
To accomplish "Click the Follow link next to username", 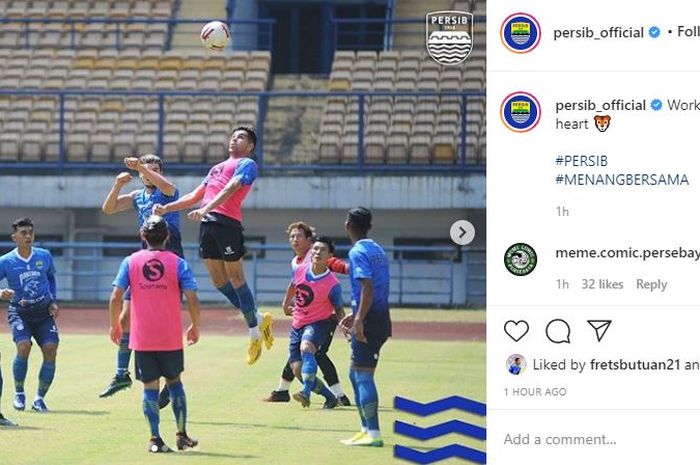I will point(688,32).
